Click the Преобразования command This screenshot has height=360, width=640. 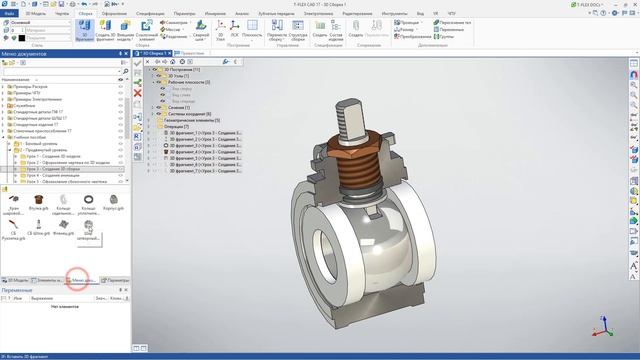tap(413, 36)
